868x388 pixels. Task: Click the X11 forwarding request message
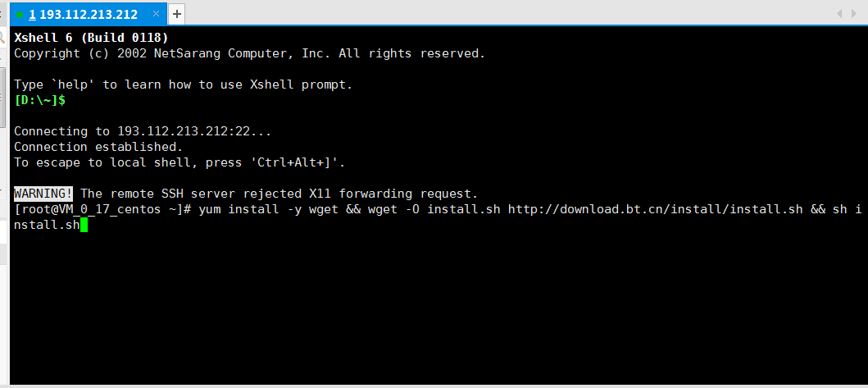tap(278, 194)
